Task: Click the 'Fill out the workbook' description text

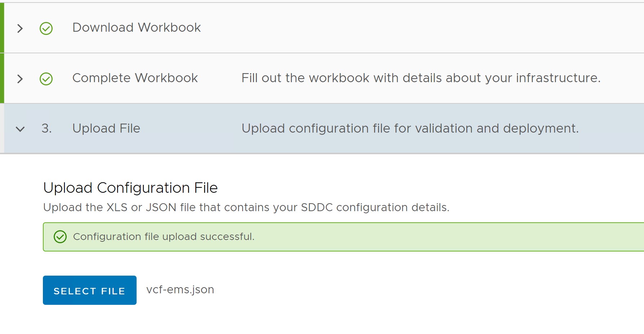Action: 421,78
